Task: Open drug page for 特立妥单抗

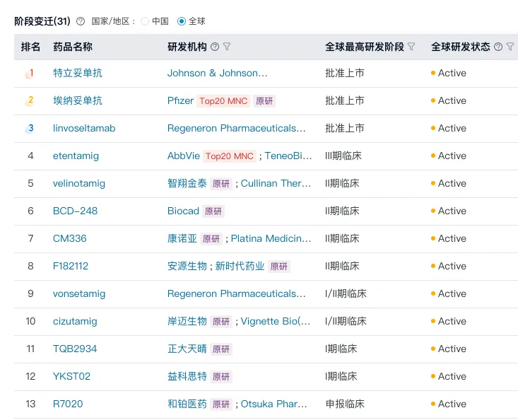Action: (x=78, y=73)
